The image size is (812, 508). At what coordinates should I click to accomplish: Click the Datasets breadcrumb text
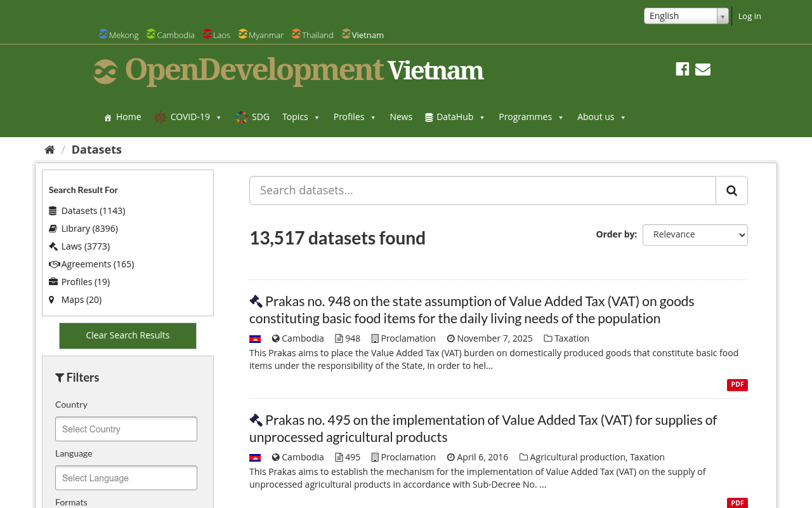click(x=96, y=150)
